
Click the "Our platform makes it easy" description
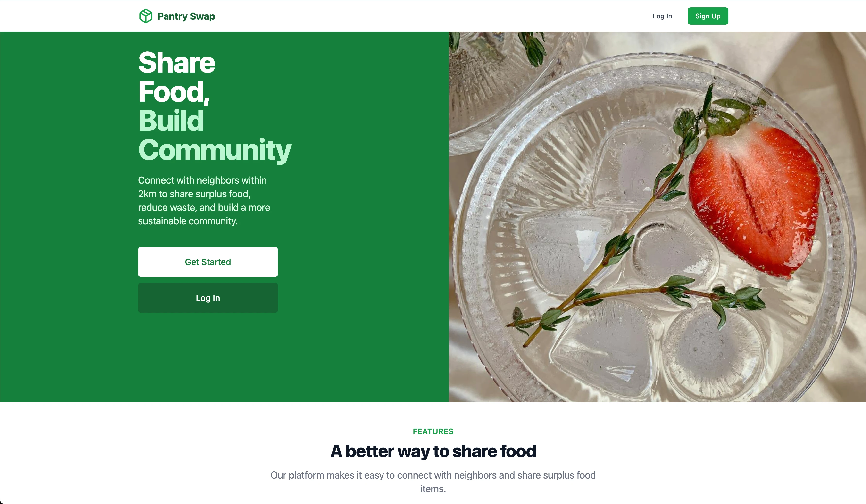(433, 482)
